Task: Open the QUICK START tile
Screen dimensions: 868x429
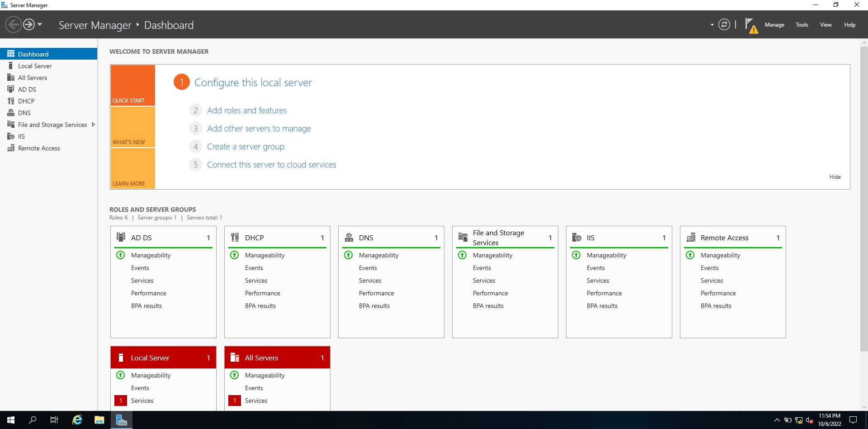Action: point(133,85)
